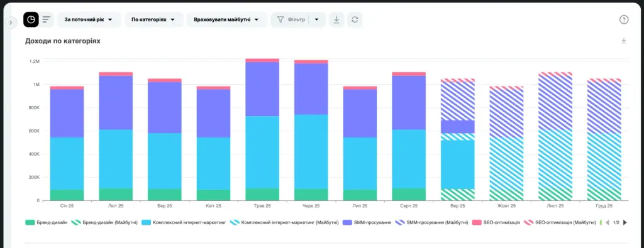The width and height of the screenshot is (644, 248).
Task: Toggle the Бренд-дизайн (Майбутні) legend item
Action: (x=104, y=223)
